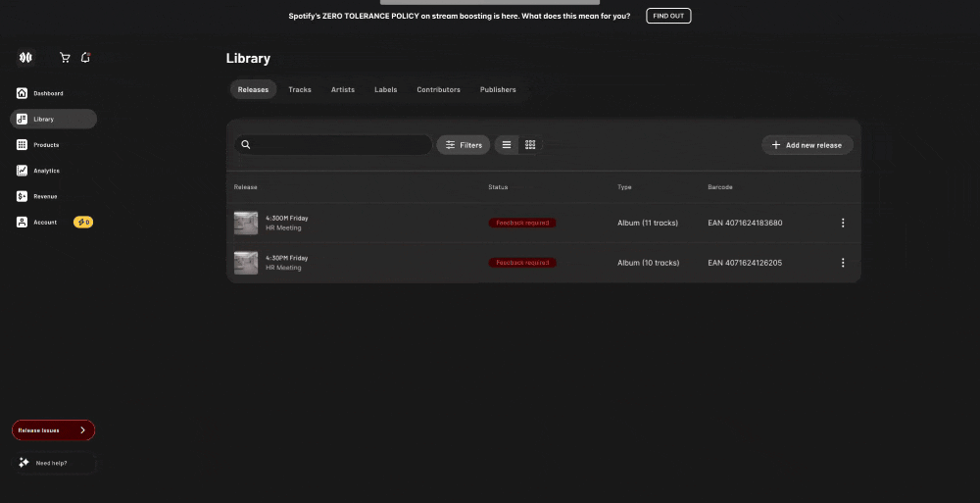
Task: Open Products in sidebar
Action: click(53, 144)
